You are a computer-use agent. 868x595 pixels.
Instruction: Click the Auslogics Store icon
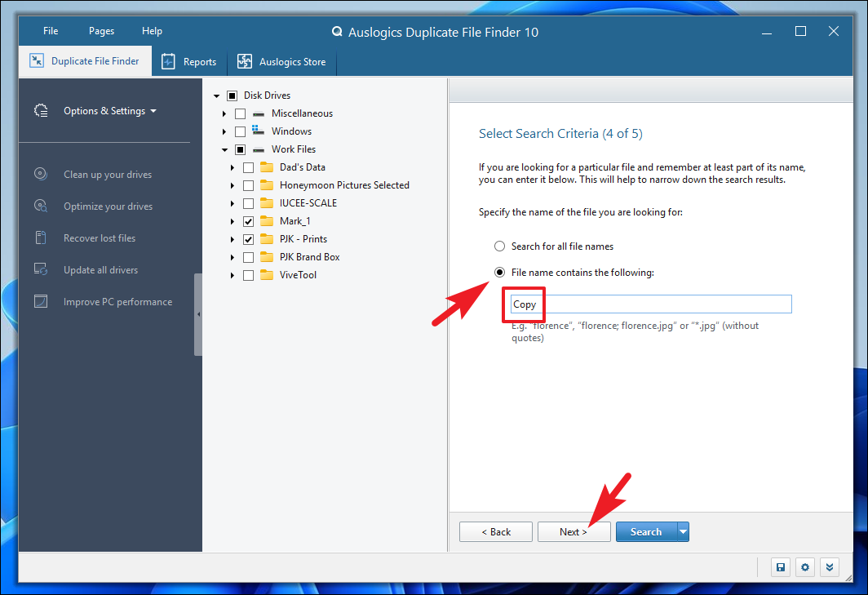click(244, 61)
